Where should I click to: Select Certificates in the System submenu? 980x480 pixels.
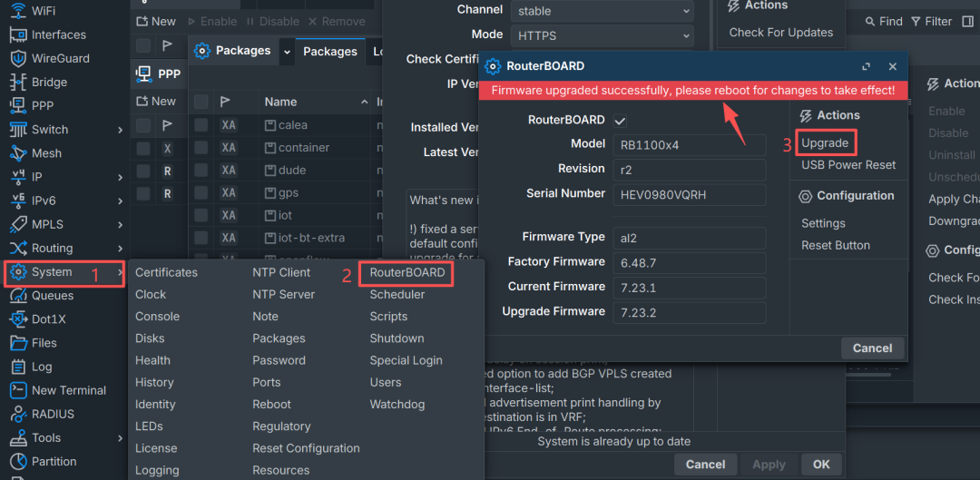(x=166, y=272)
